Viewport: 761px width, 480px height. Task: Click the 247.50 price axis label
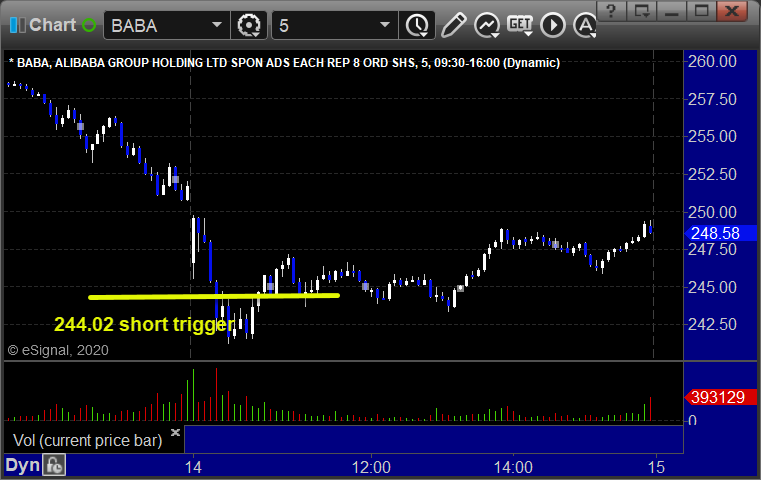click(x=712, y=249)
